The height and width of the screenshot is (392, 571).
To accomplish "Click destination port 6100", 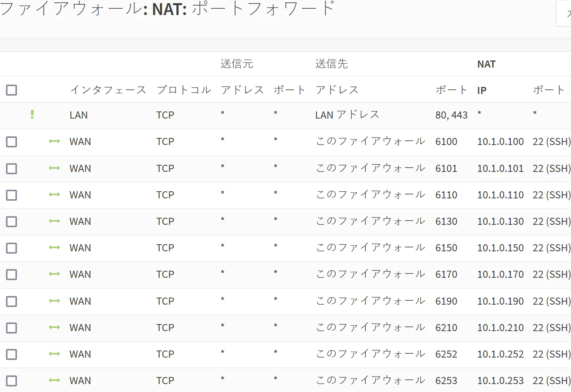I will 446,141.
